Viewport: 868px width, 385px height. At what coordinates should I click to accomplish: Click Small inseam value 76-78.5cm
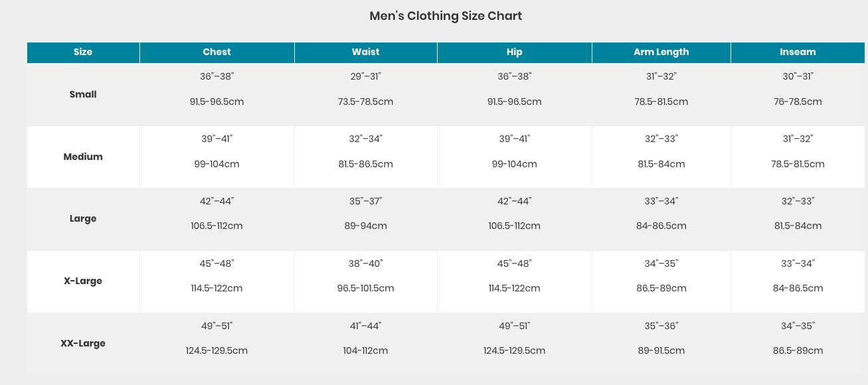click(x=798, y=102)
